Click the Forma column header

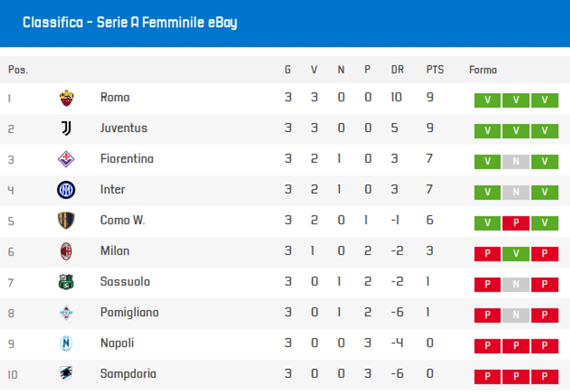(x=483, y=70)
